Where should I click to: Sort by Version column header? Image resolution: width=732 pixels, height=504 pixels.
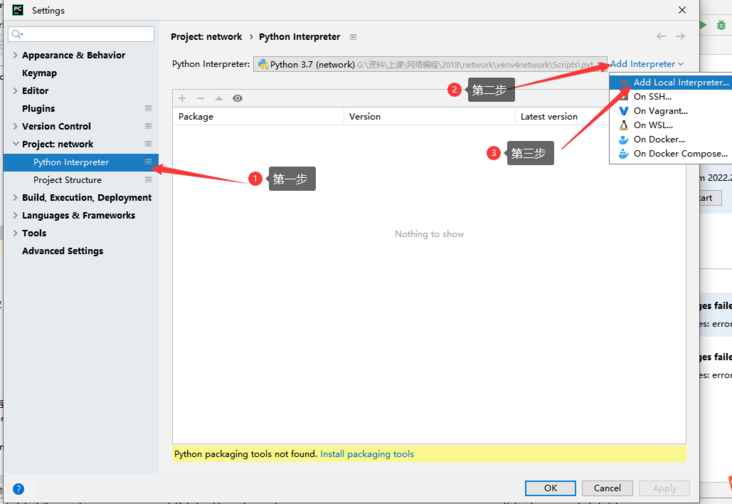coord(429,116)
